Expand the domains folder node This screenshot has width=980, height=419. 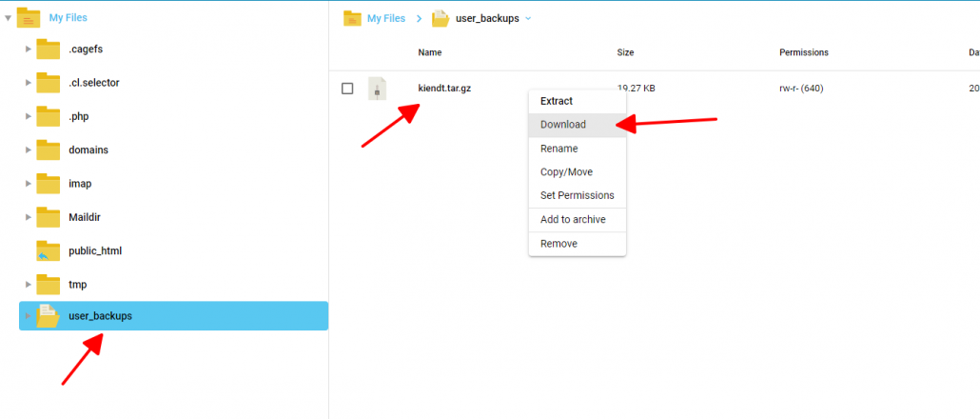pyautogui.click(x=28, y=150)
